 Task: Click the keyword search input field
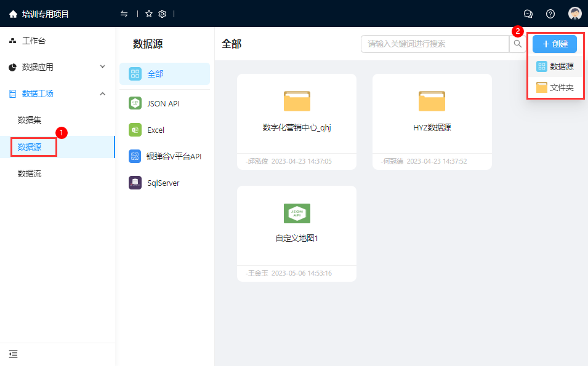pos(435,44)
